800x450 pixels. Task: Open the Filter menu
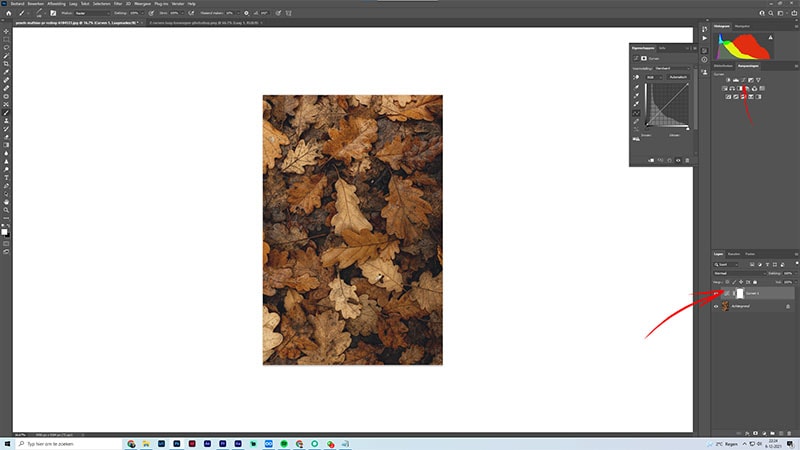(x=118, y=4)
